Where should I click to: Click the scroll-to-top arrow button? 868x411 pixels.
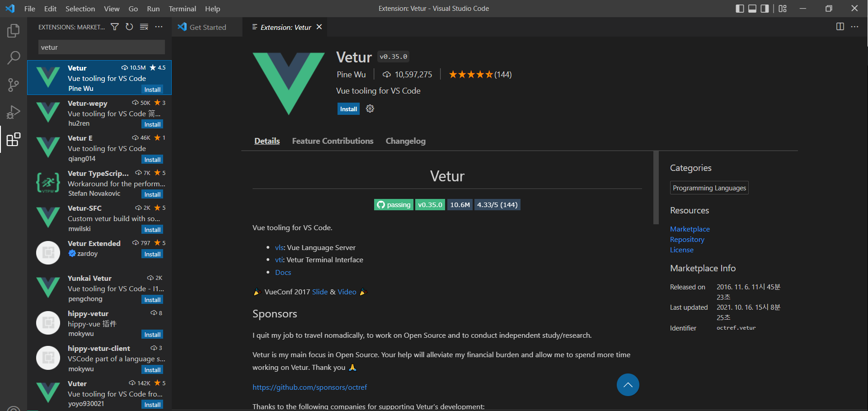pyautogui.click(x=628, y=385)
